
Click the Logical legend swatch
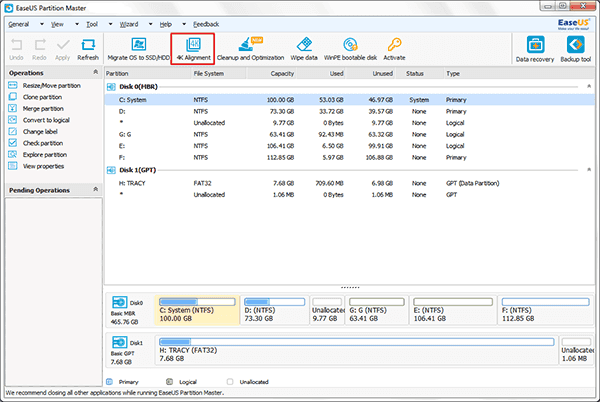tap(170, 381)
